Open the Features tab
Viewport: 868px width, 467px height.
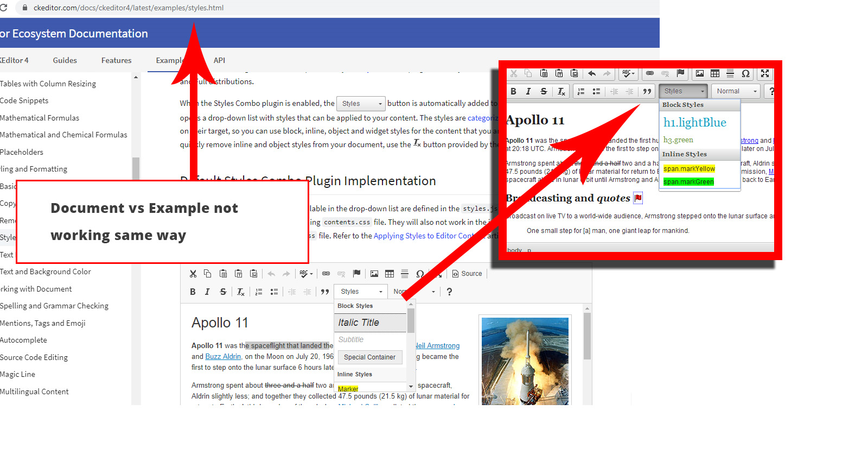117,60
